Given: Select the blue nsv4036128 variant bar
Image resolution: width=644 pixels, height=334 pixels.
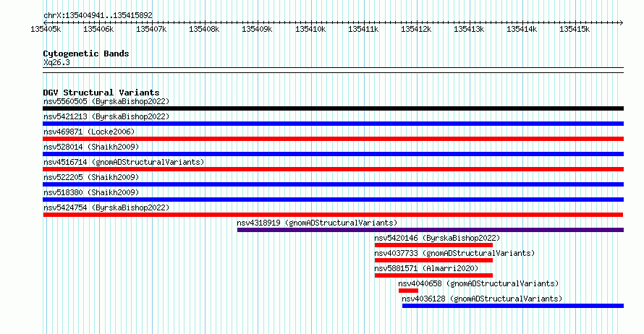Looking at the screenshot, I should 512,306.
